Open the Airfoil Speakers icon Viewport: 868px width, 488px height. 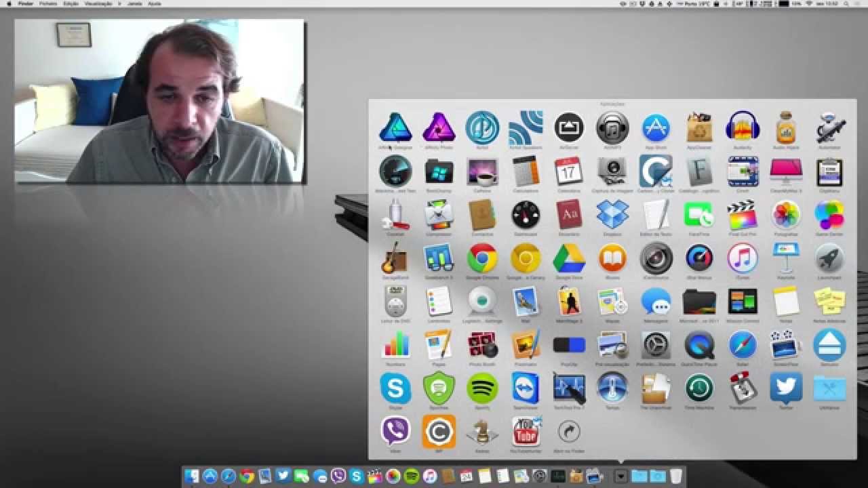pos(526,127)
